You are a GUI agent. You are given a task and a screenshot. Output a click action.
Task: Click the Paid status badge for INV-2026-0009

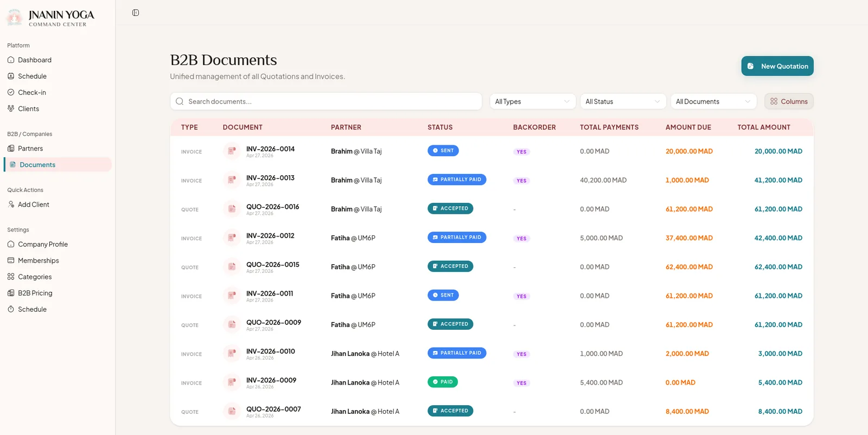[x=443, y=382]
